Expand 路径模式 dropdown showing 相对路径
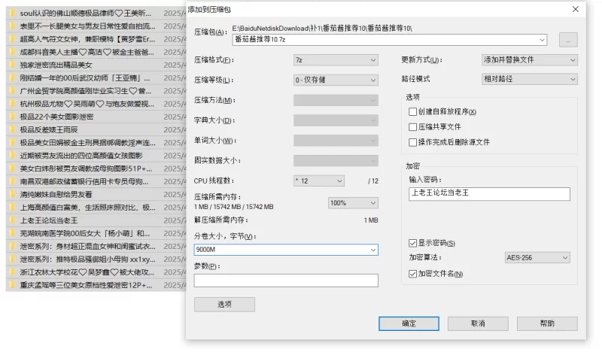 coord(530,79)
